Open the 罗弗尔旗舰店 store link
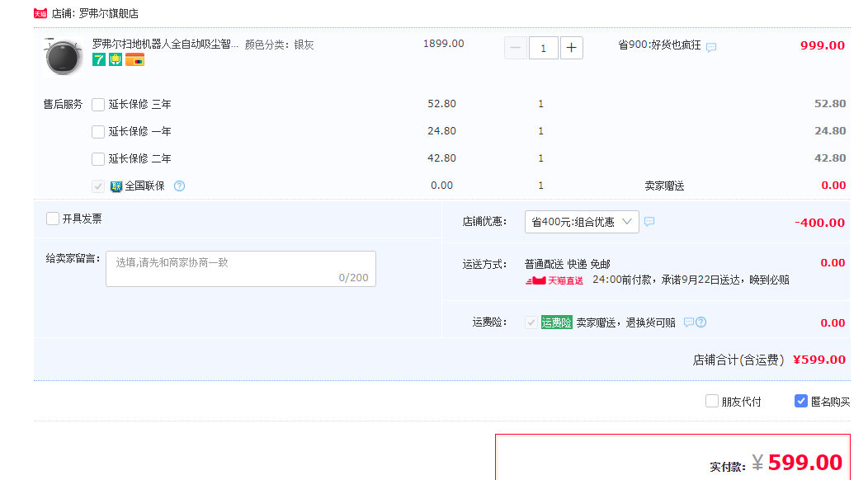This screenshot has height=480, width=868. 109,13
